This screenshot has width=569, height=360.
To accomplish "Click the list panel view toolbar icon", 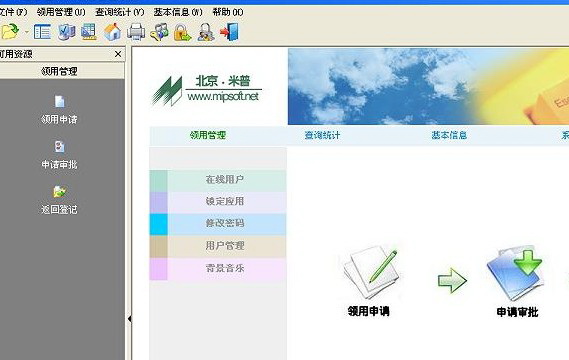I will click(x=42, y=32).
